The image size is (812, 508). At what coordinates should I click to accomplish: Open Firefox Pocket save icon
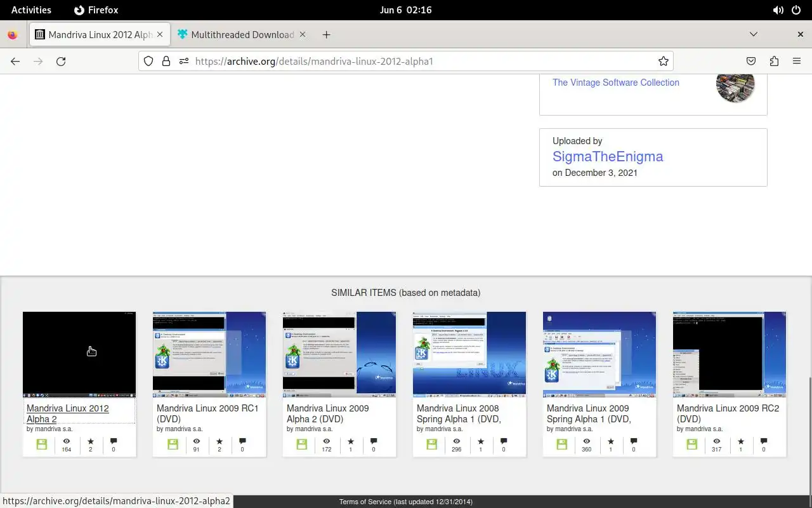click(x=751, y=61)
